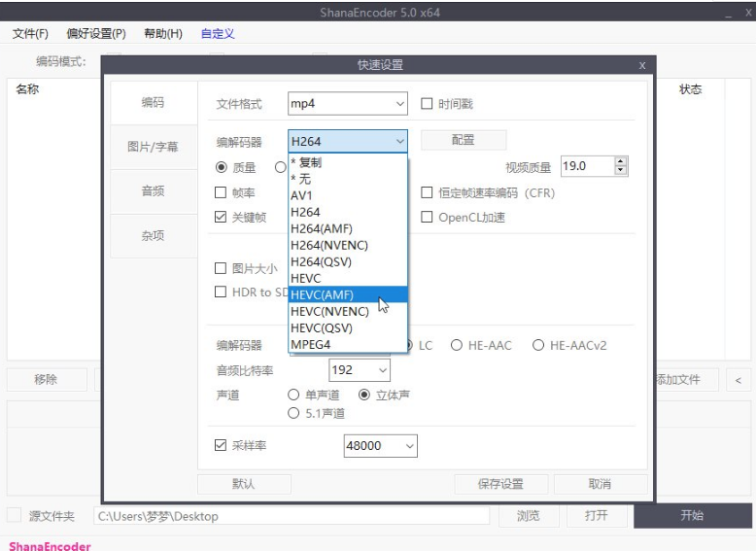
Task: Click the 配置 button
Action: 464,140
